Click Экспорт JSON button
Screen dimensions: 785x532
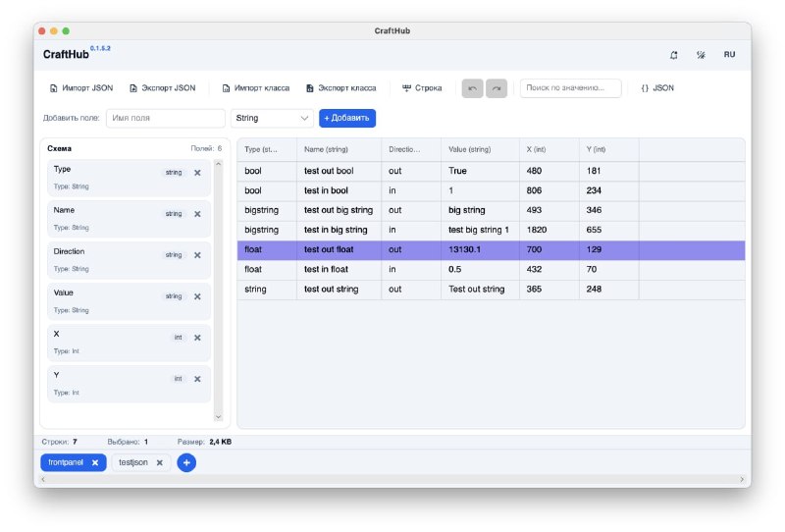click(163, 88)
